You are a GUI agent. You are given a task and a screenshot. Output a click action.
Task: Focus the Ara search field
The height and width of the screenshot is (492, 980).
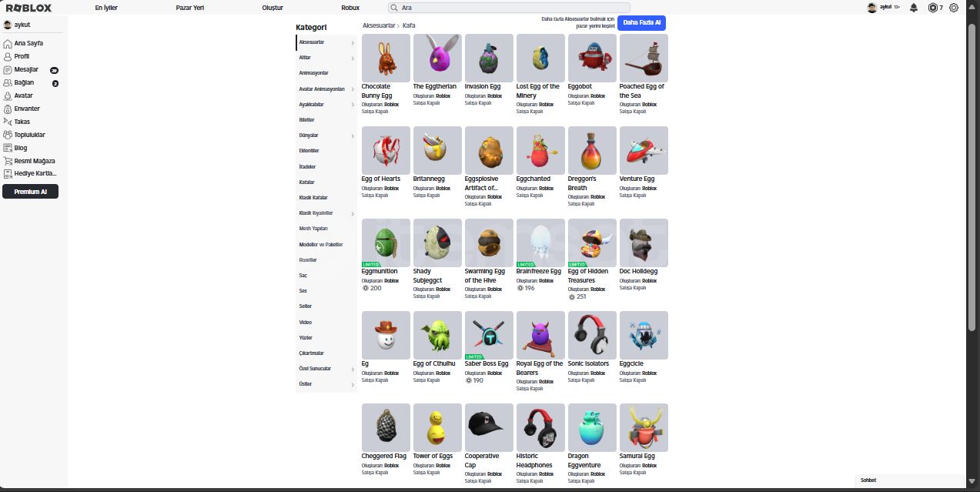(x=509, y=8)
